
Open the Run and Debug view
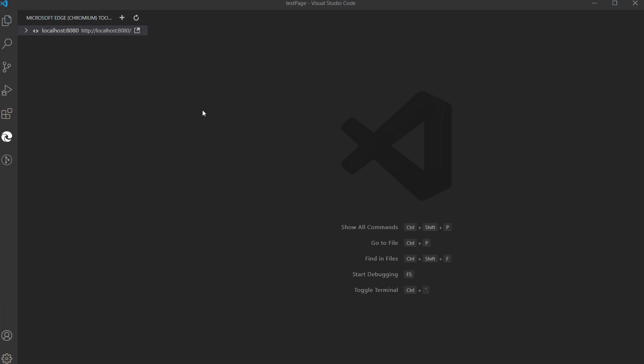[x=7, y=90]
